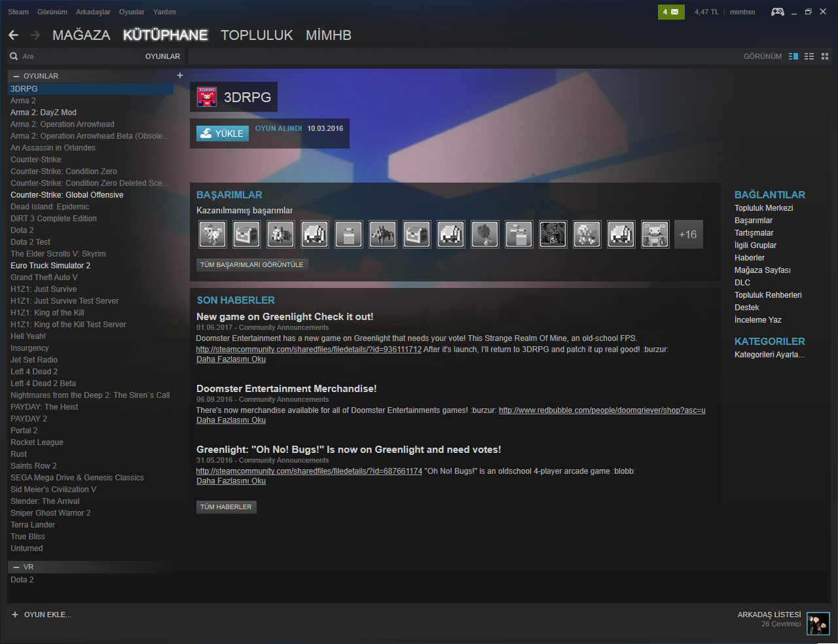Click the 3DRPG game logo icon
This screenshot has height=644, width=838.
pos(207,97)
